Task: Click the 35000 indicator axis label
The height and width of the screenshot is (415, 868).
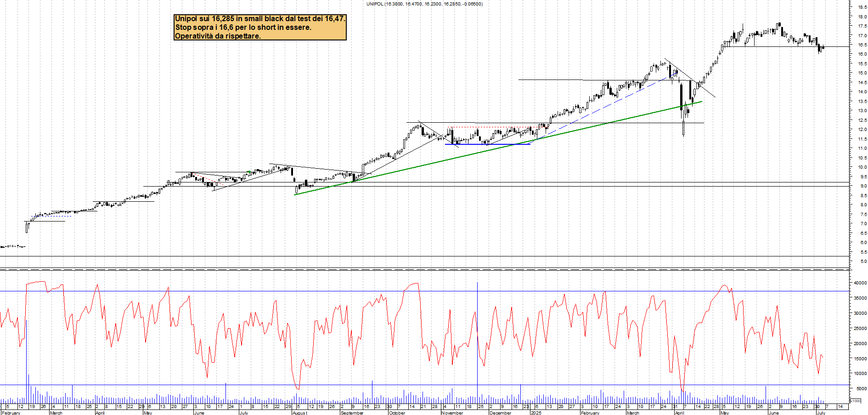Action: pos(860,298)
